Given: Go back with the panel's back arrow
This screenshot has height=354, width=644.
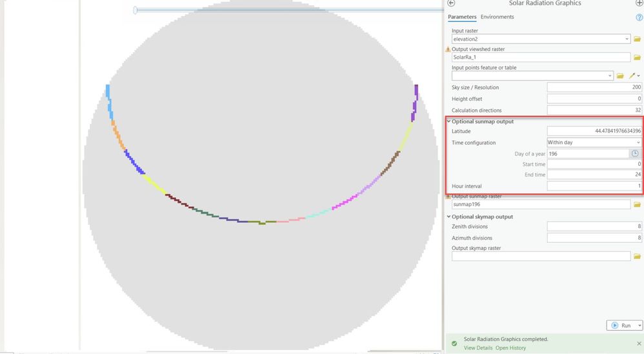Looking at the screenshot, I should coord(451,3).
